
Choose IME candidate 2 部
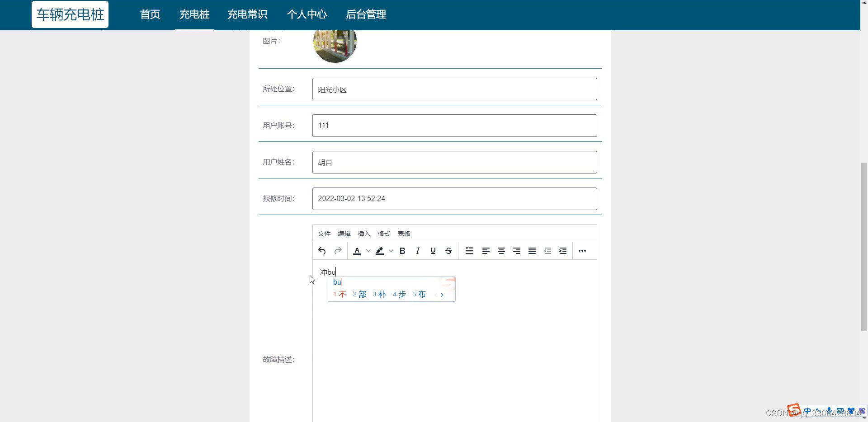click(x=360, y=295)
